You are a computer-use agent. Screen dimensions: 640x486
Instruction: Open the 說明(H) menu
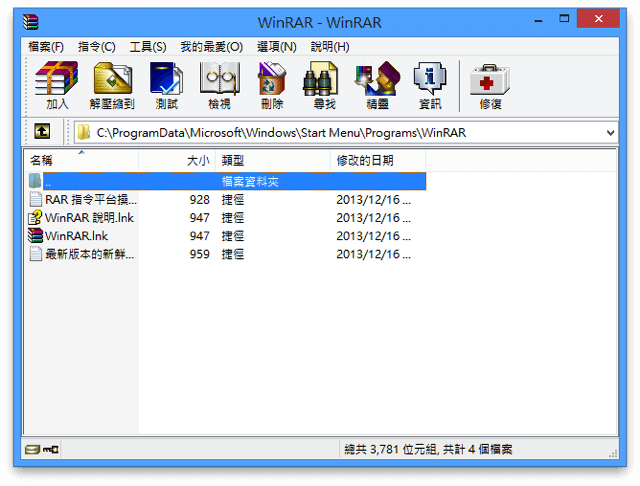pos(330,47)
